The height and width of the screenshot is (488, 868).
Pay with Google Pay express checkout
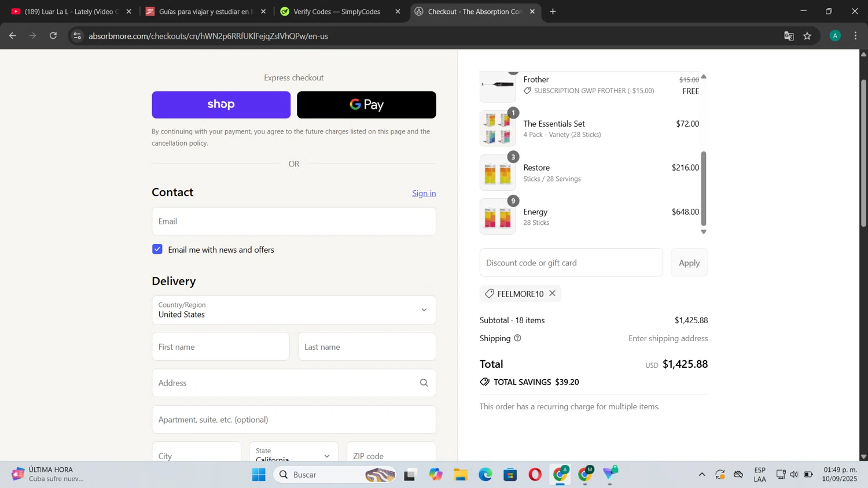click(x=366, y=105)
